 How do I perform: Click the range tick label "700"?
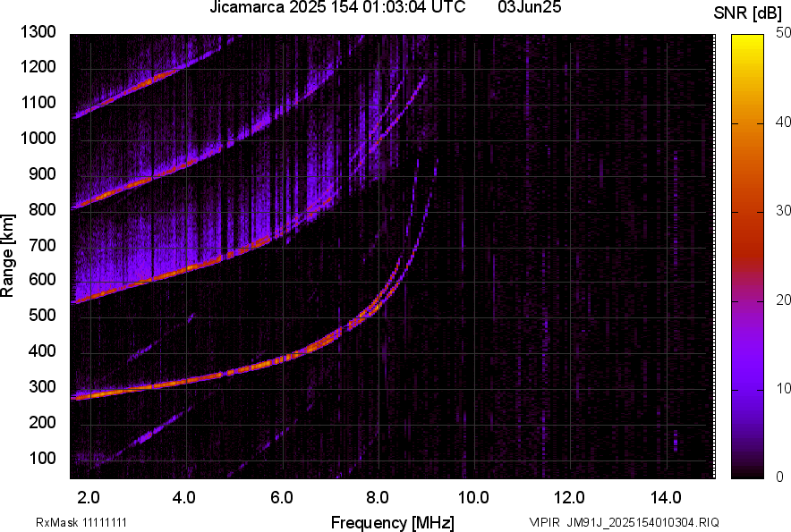[42, 245]
